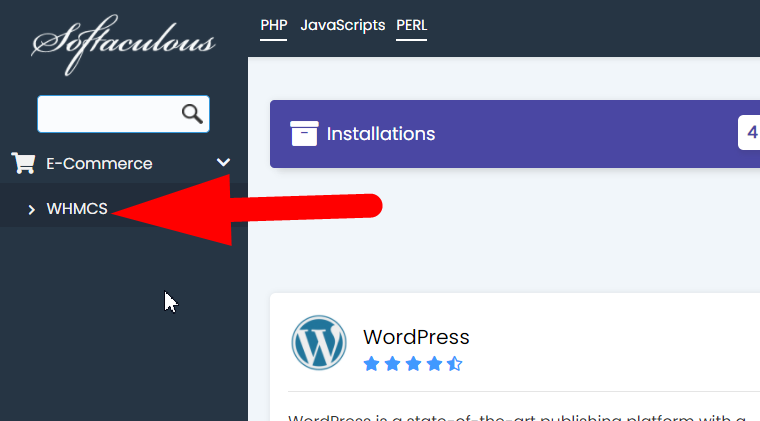Expand the WHMCS arrow chevron

[32, 209]
